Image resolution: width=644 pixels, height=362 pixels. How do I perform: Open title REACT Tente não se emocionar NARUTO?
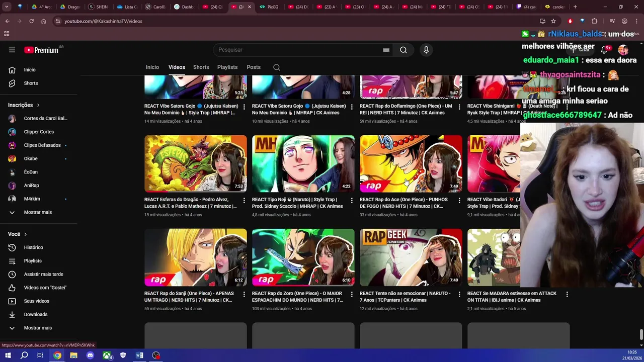click(405, 297)
